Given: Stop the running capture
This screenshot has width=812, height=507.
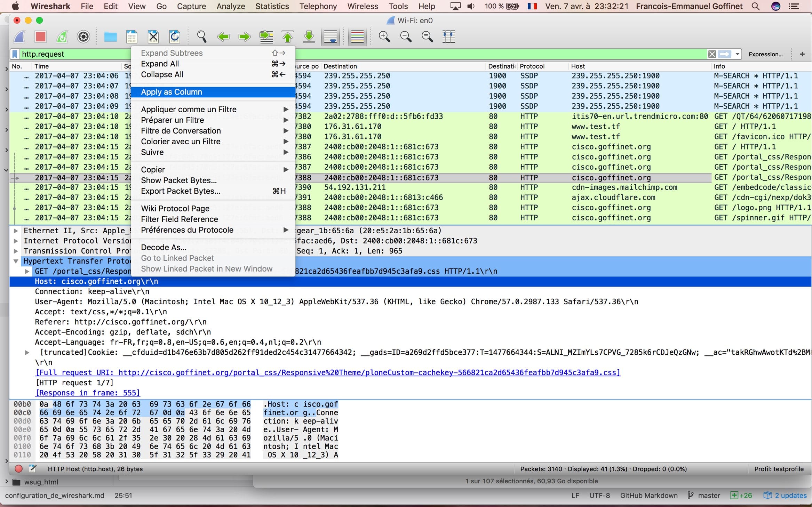Looking at the screenshot, I should tap(41, 37).
